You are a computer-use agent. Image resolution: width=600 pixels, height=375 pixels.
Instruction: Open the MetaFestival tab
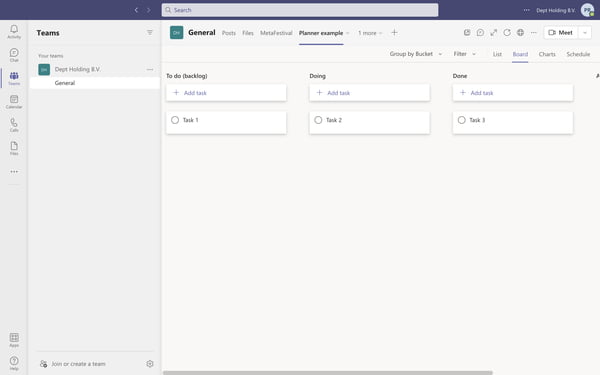[x=276, y=33]
